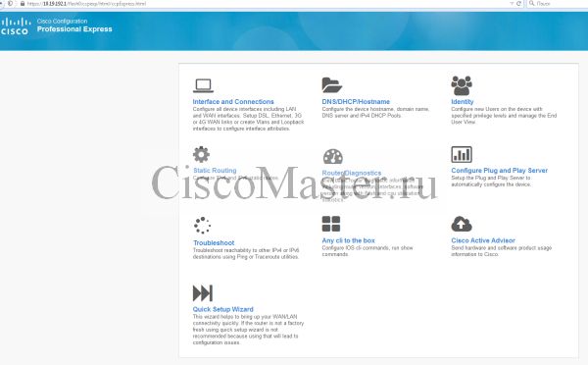This screenshot has height=365, width=588.
Task: Click the dotted spinner icon for Troubleshoot
Action: (202, 226)
